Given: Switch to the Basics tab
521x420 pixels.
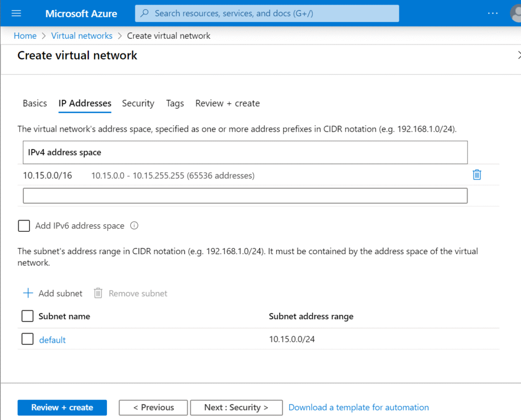Looking at the screenshot, I should click(35, 103).
